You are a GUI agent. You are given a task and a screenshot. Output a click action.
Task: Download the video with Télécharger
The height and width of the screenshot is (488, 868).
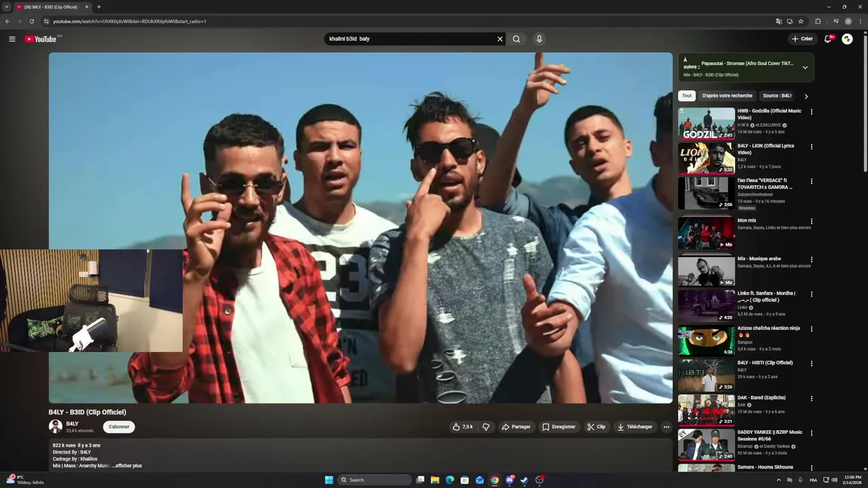(635, 427)
